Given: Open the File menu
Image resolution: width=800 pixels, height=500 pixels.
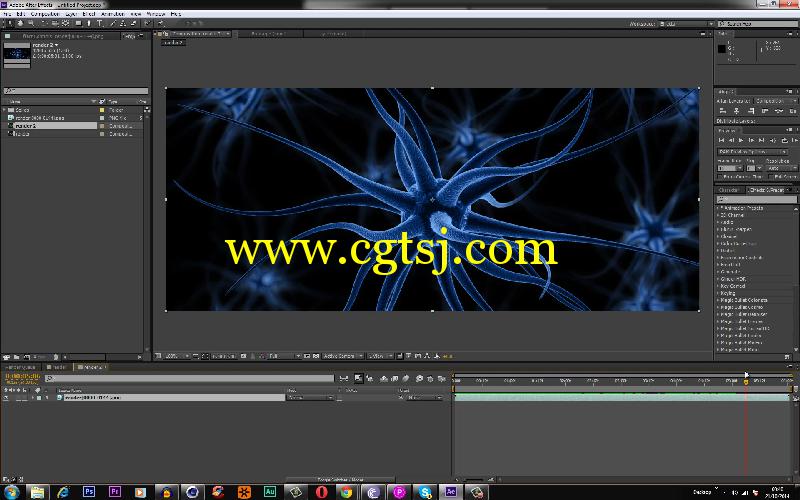Looking at the screenshot, I should [7, 14].
